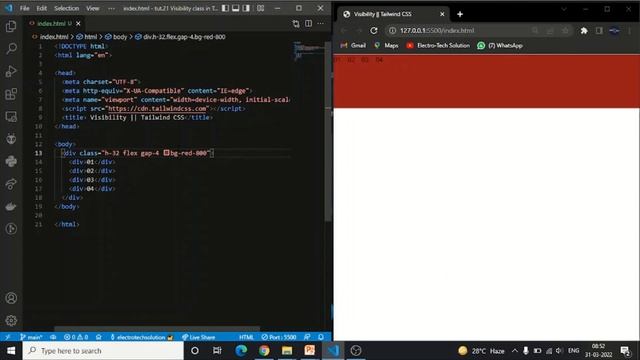640x360 pixels.
Task: Close the index.html editor tab
Action: [78, 24]
